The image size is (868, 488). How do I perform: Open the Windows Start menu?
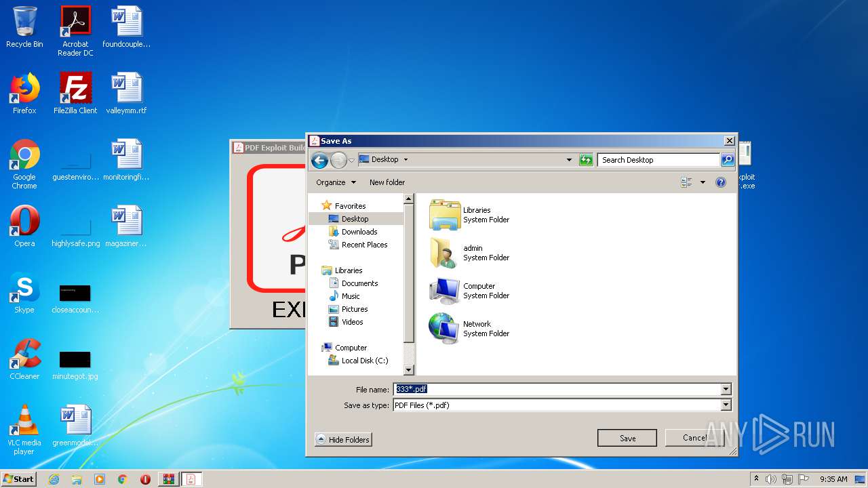18,479
